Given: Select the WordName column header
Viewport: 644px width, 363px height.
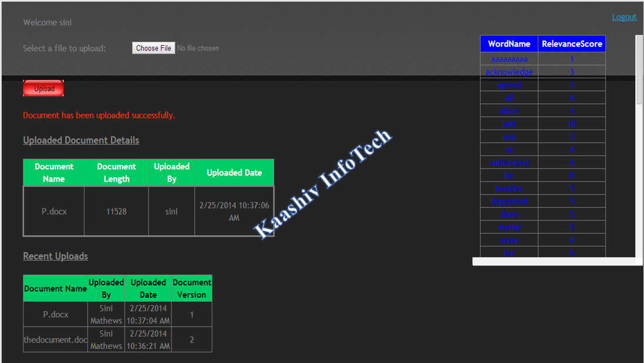Looking at the screenshot, I should [x=509, y=44].
